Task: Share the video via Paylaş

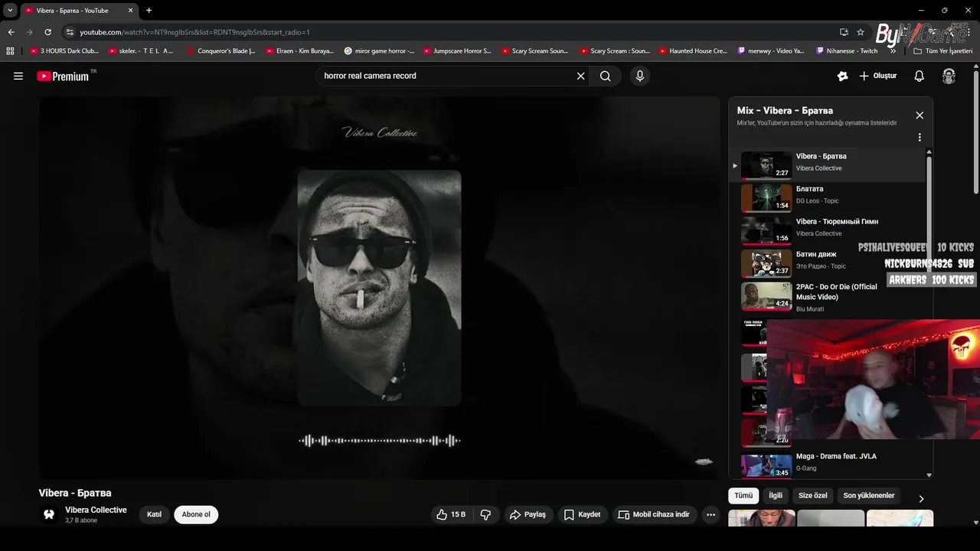Action: point(528,515)
